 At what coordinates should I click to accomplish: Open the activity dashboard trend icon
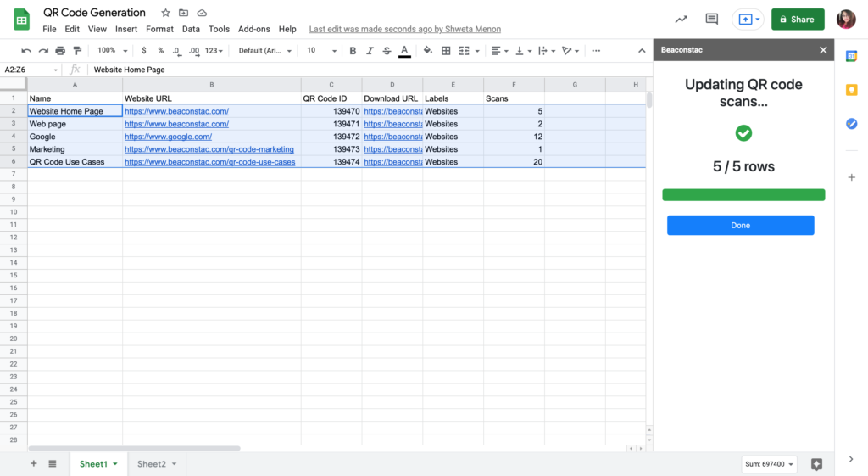(682, 20)
